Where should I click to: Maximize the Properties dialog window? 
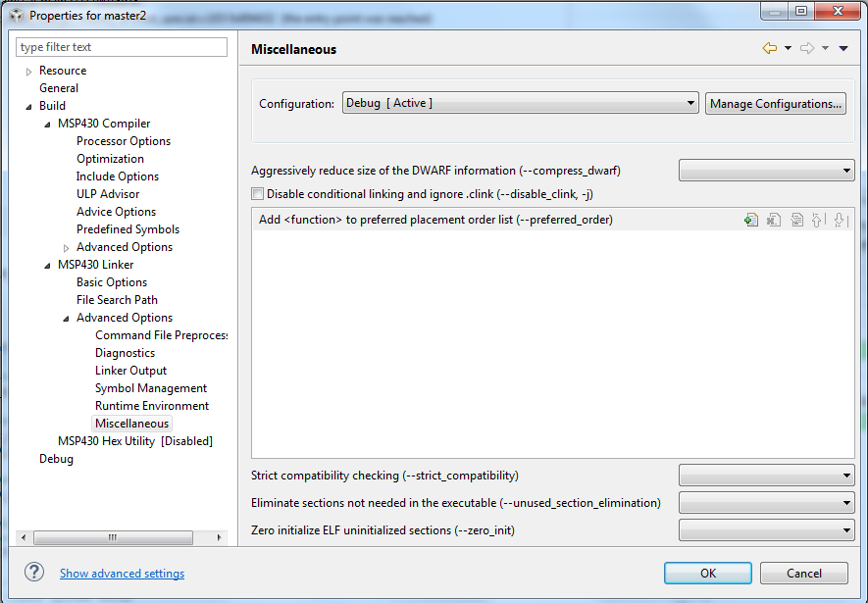[x=801, y=11]
